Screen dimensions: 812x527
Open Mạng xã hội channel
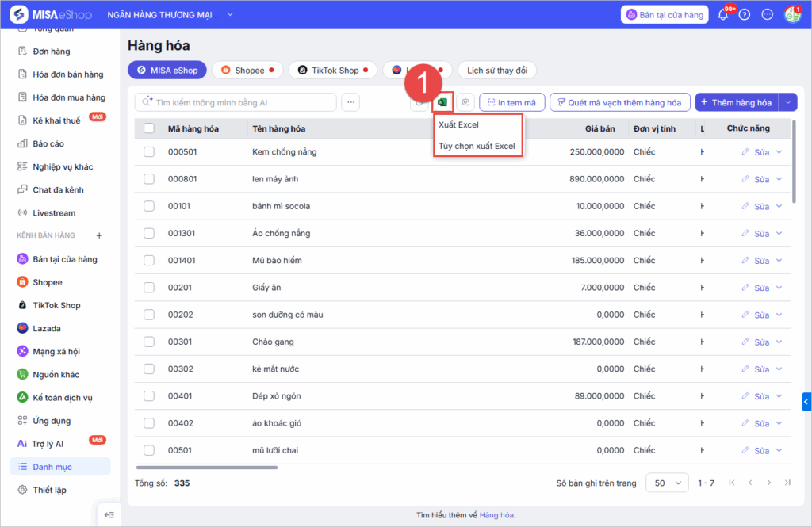pyautogui.click(x=56, y=352)
